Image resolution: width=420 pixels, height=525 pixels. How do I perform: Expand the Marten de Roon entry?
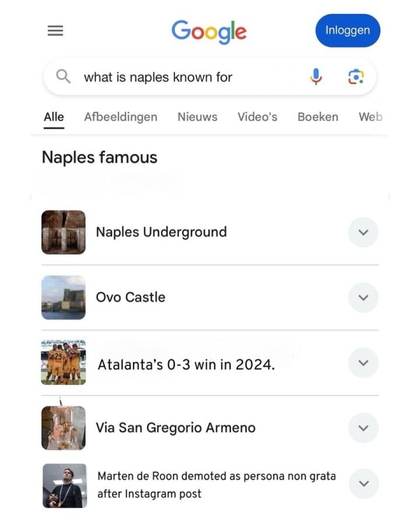tap(363, 484)
